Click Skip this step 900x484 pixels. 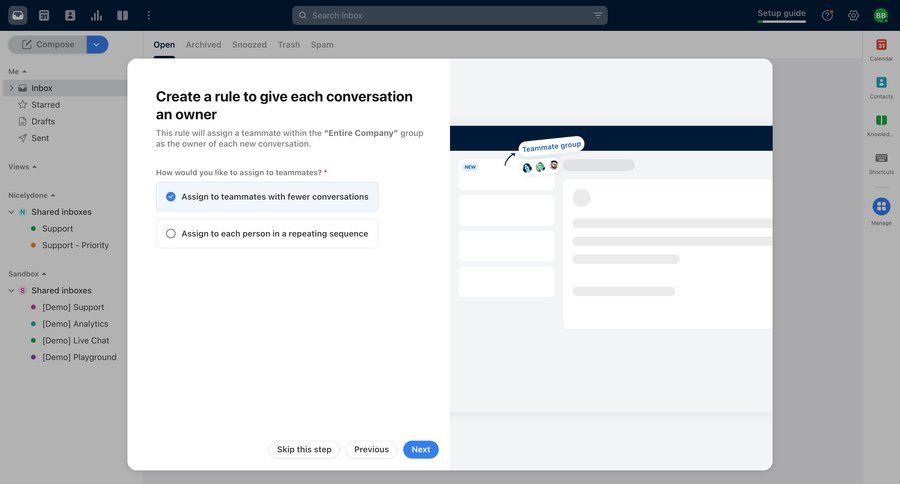click(x=304, y=450)
